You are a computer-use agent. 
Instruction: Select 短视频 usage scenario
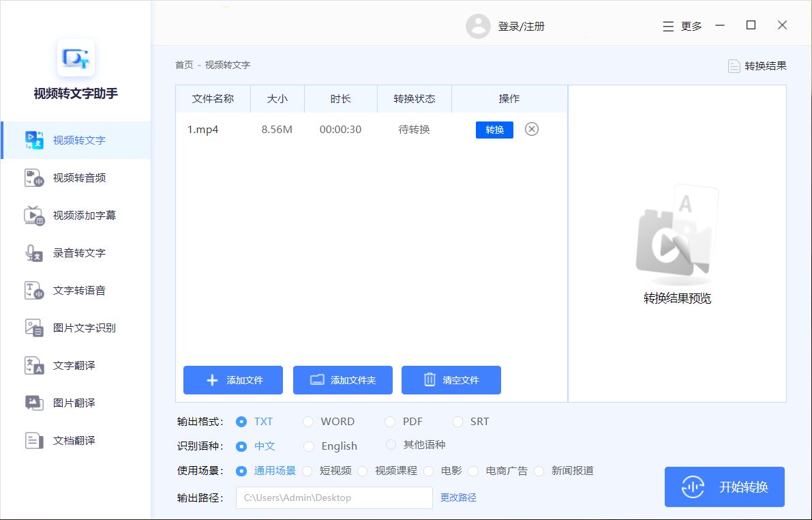tap(307, 471)
